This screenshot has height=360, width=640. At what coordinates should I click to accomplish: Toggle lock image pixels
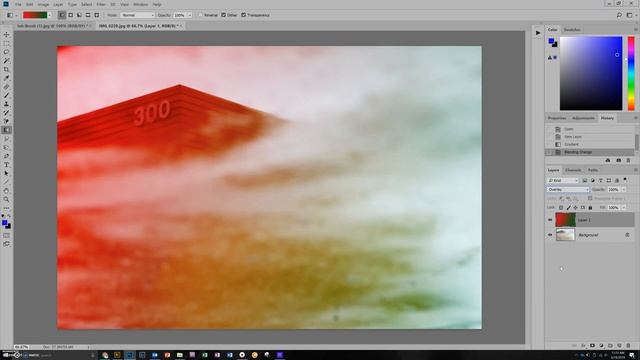(568, 208)
